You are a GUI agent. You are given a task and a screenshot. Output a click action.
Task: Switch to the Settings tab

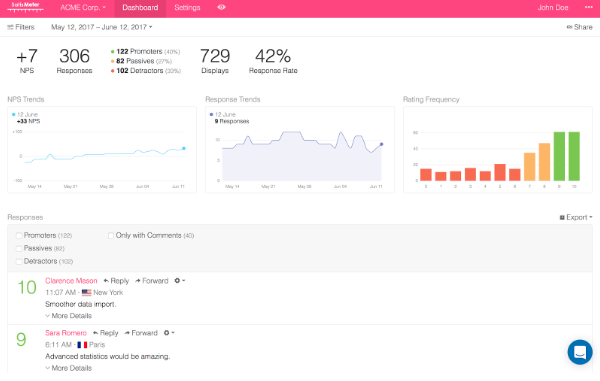coord(187,7)
